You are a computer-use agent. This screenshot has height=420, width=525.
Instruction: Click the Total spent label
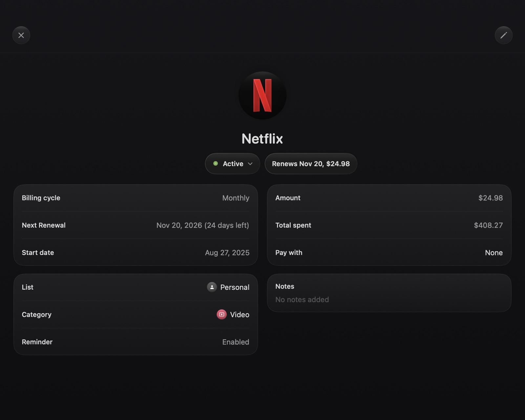pyautogui.click(x=293, y=225)
